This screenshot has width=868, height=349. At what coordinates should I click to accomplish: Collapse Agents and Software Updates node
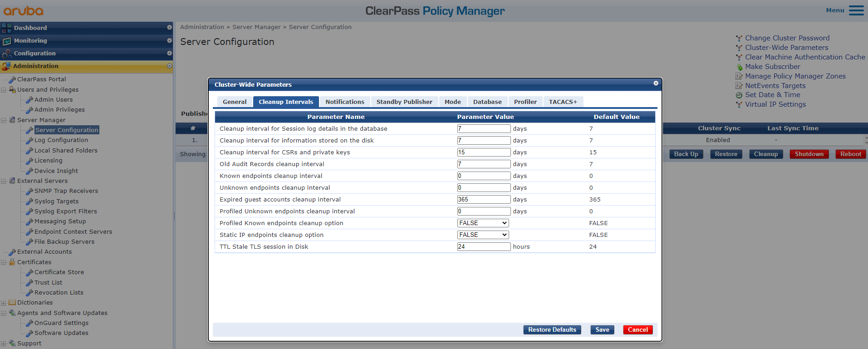coord(4,313)
